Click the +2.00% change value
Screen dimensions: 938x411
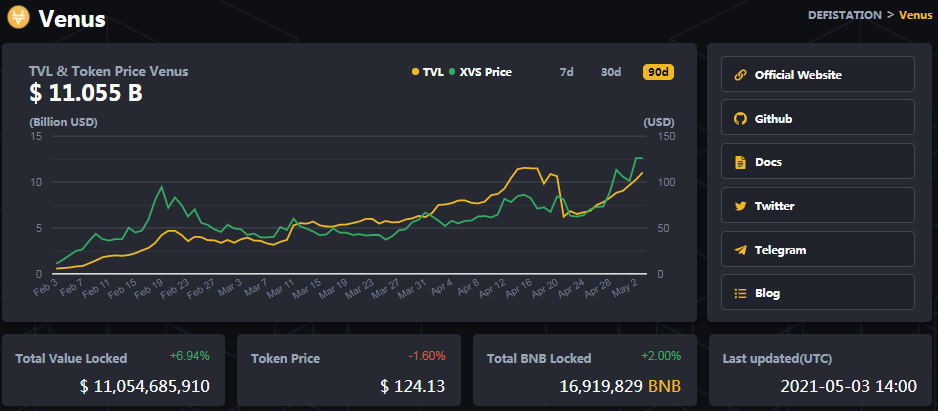pos(661,356)
